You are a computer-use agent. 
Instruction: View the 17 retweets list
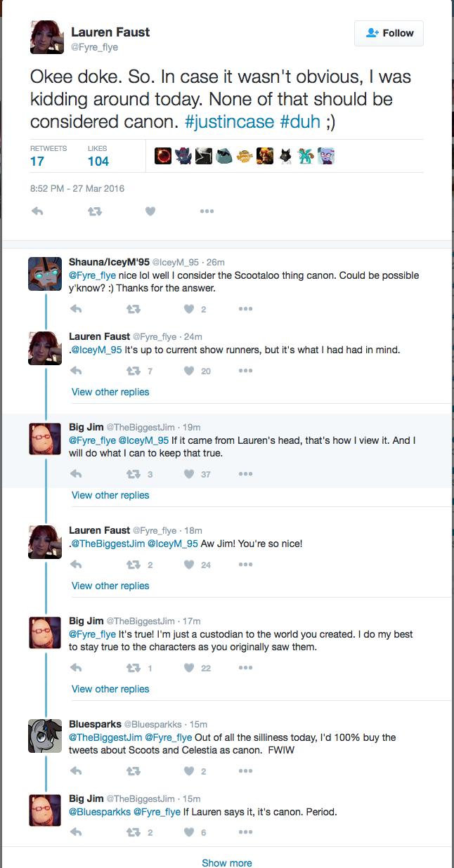tap(37, 161)
